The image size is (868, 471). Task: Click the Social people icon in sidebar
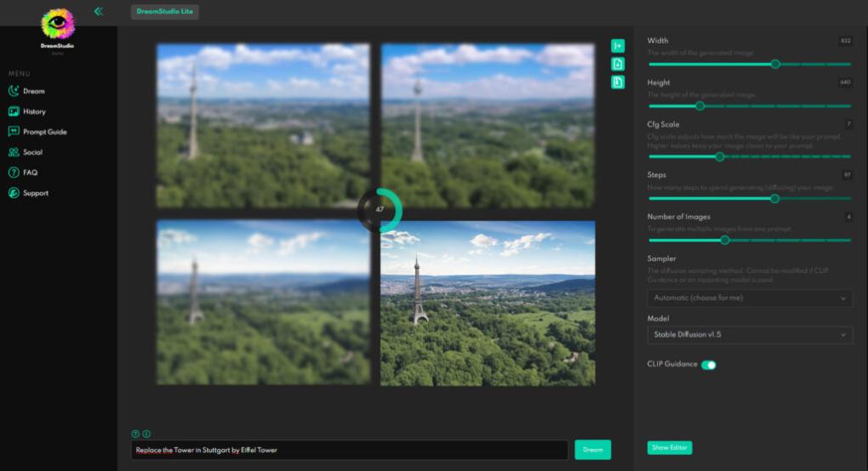(14, 152)
